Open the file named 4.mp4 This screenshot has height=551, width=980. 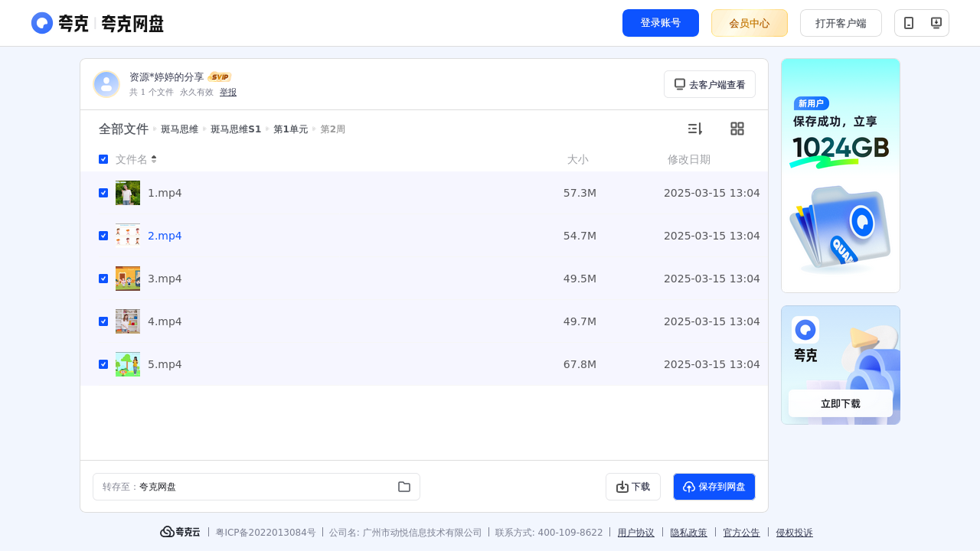tap(165, 321)
